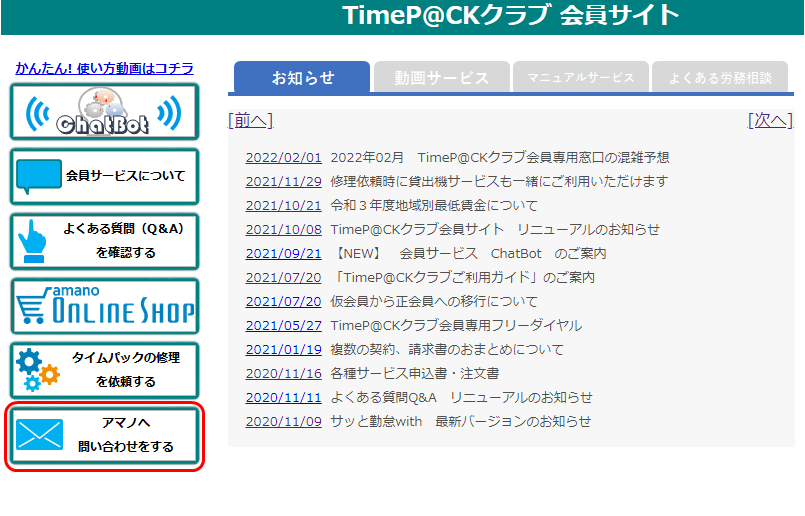Screen dimensions: 805x516
Task: Open the 2021/05/27 notice link
Action: point(283,326)
